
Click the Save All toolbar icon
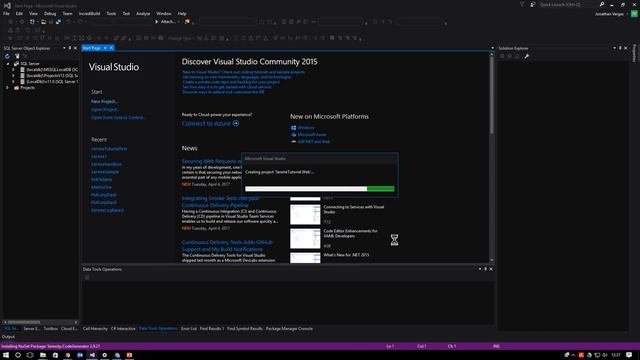pyautogui.click(x=58, y=22)
